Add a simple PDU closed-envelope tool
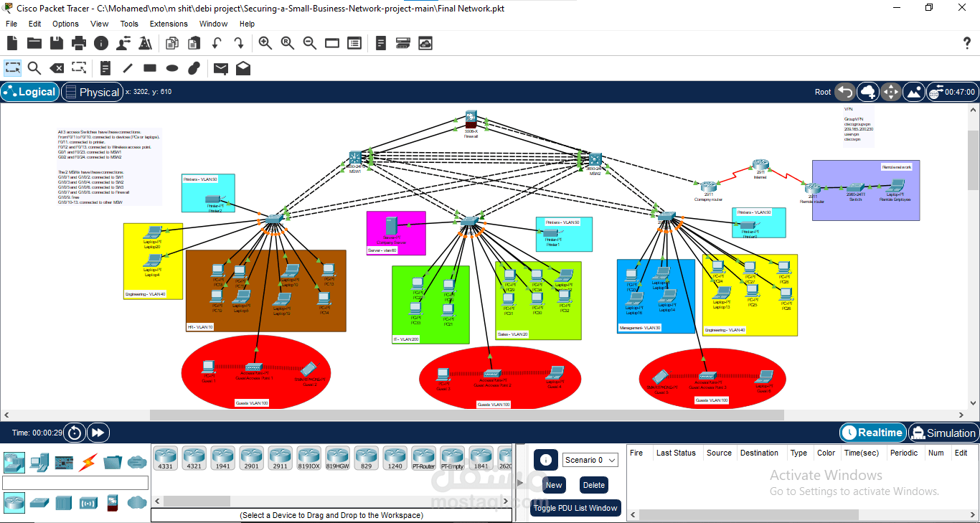Image resolution: width=980 pixels, height=523 pixels. pos(221,68)
